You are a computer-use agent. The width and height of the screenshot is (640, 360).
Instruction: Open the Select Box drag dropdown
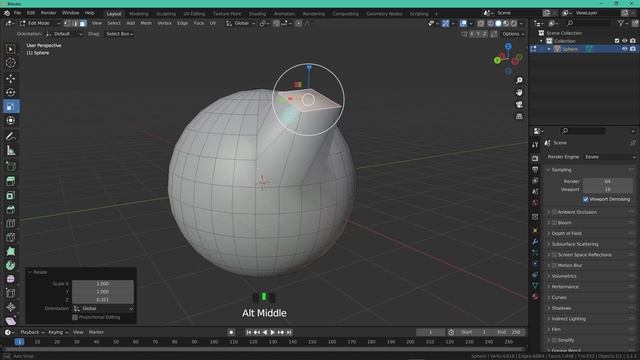pos(120,34)
